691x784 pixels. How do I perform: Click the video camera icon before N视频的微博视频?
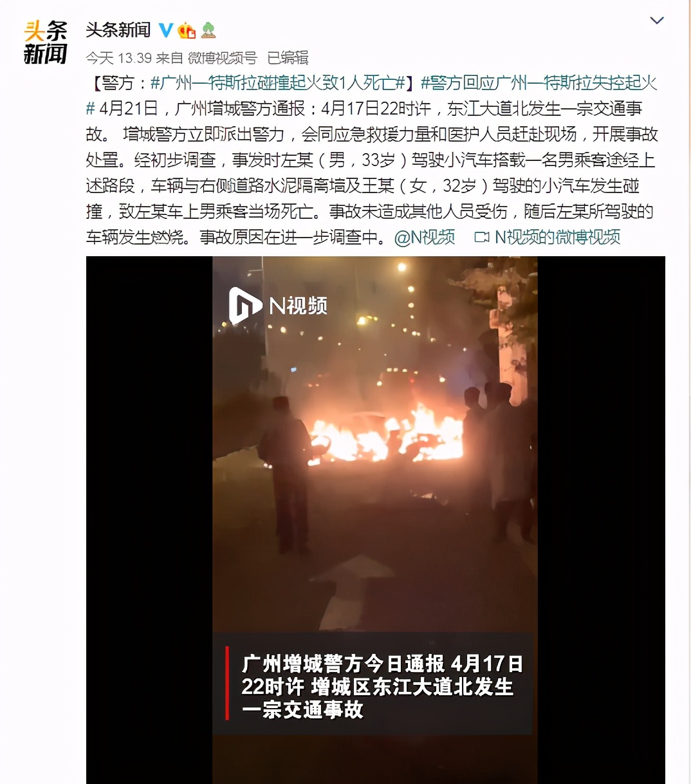pos(482,238)
